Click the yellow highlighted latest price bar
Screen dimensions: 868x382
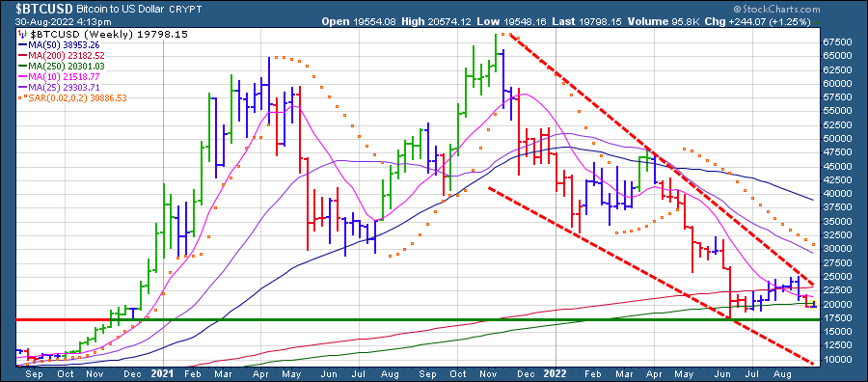pyautogui.click(x=813, y=303)
